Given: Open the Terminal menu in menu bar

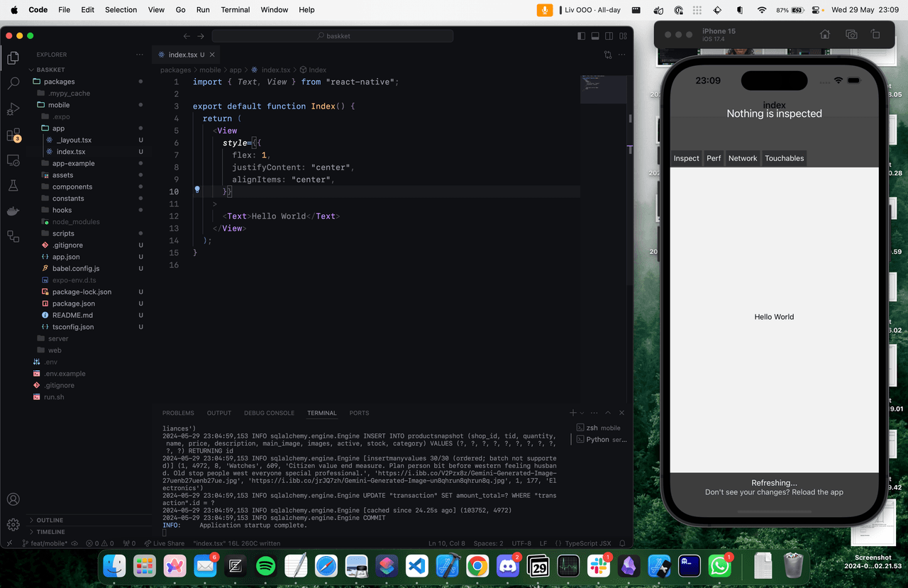Looking at the screenshot, I should (235, 10).
